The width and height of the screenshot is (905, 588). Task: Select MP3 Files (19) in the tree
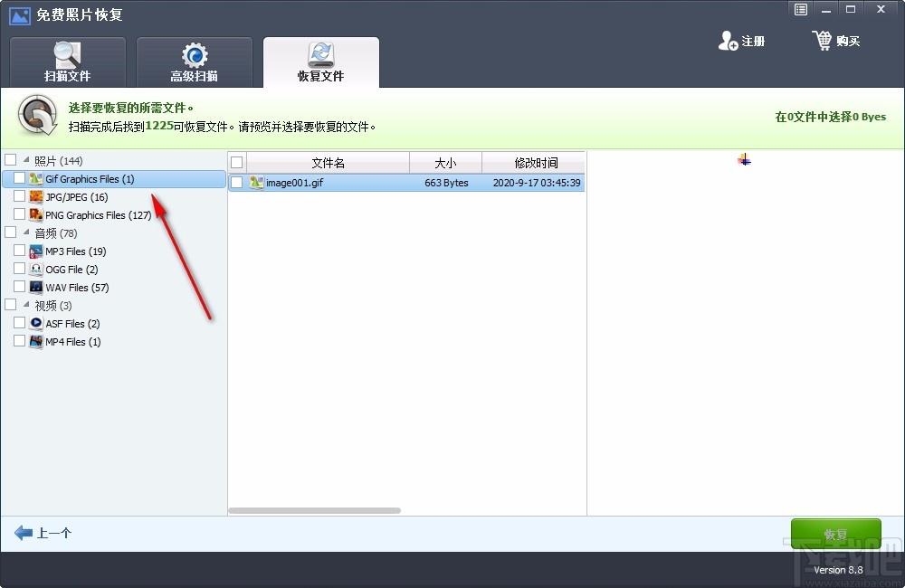76,251
